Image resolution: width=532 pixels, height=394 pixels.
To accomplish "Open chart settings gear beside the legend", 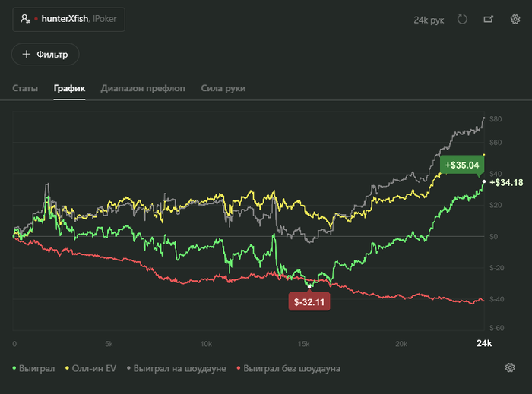I will 510,367.
